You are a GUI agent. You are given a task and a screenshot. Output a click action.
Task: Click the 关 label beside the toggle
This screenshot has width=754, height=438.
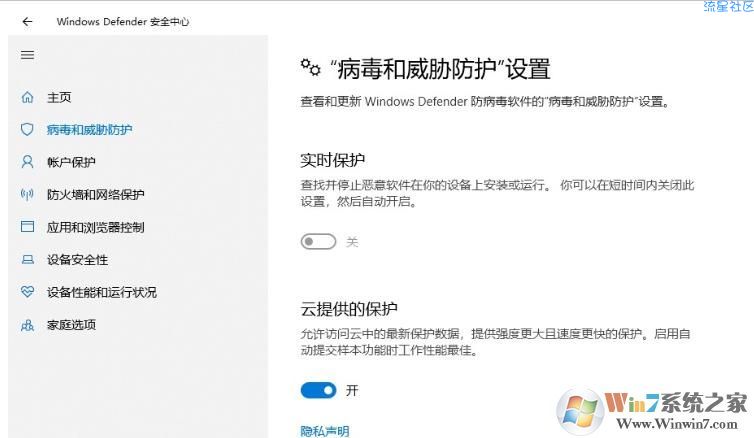tap(352, 242)
